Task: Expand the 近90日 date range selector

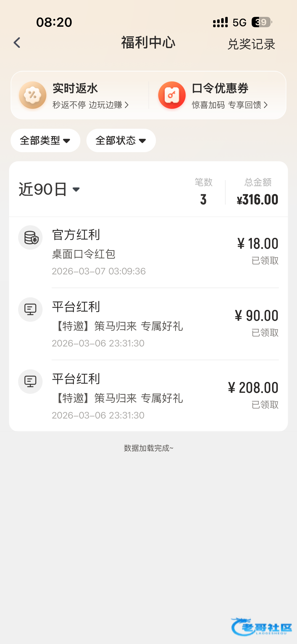Action: (x=49, y=189)
